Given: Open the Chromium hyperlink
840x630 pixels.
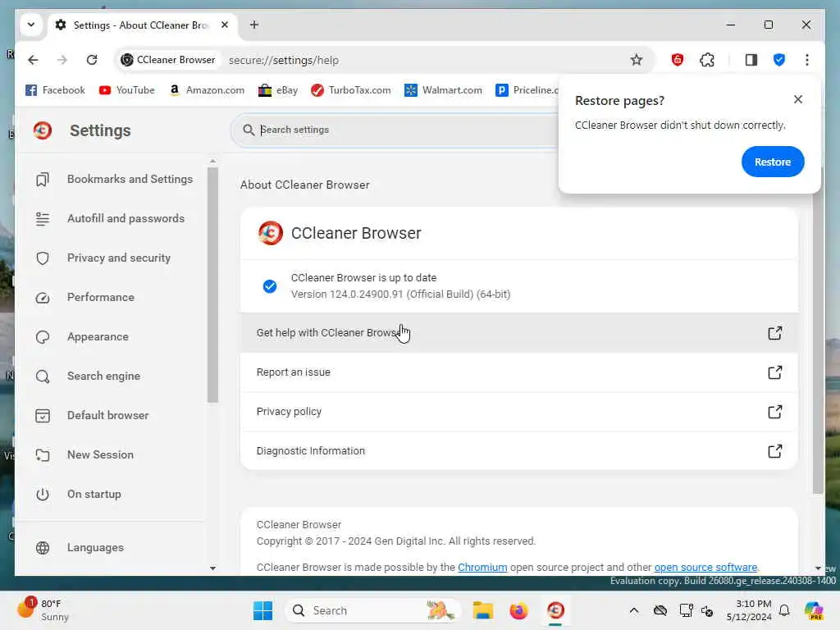Looking at the screenshot, I should tap(482, 568).
